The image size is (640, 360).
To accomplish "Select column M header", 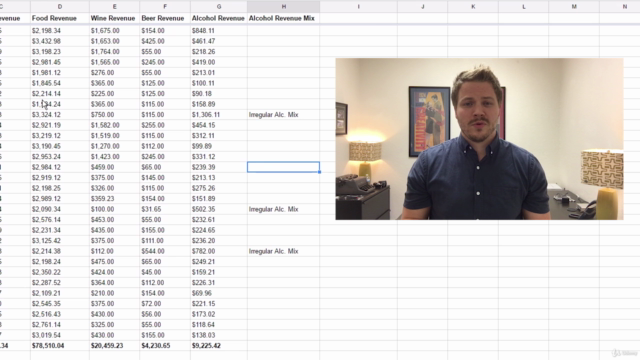I will [x=574, y=7].
